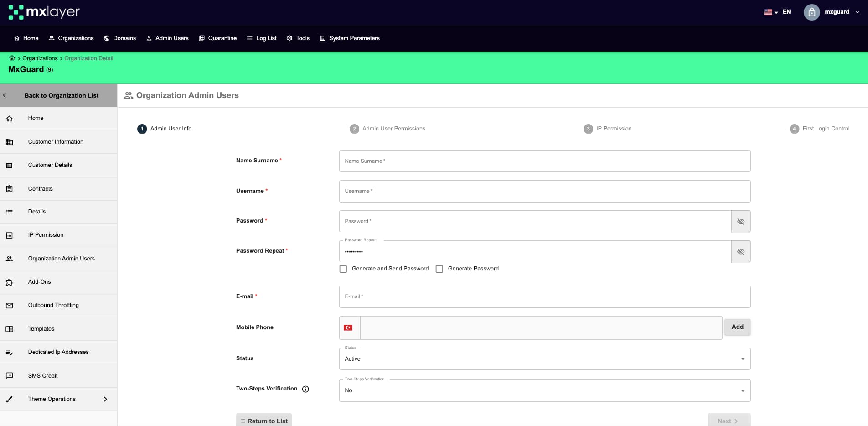Open the Two-Steps Verification dropdown
Viewport: 868px width, 426px height.
(545, 390)
